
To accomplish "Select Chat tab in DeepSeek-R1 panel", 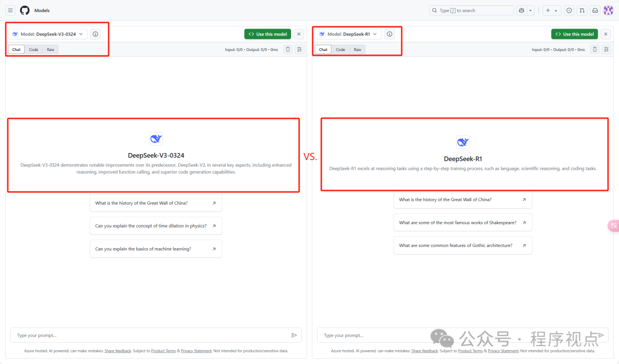I will tap(323, 49).
